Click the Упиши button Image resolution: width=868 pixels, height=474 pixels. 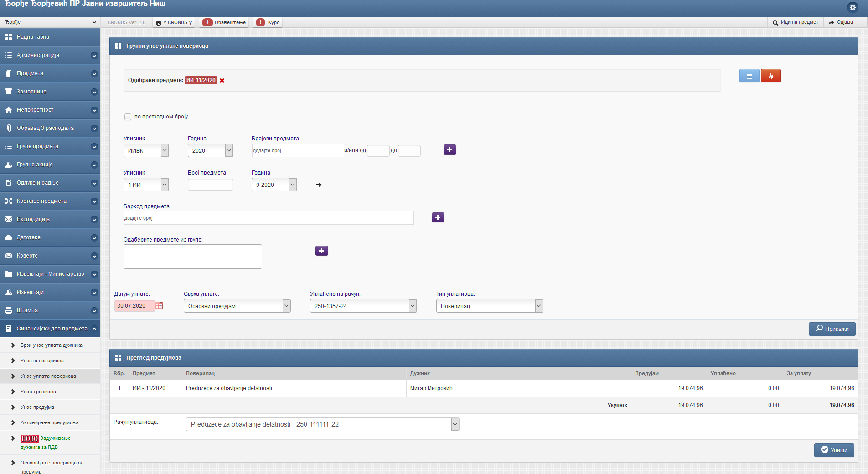pos(834,450)
